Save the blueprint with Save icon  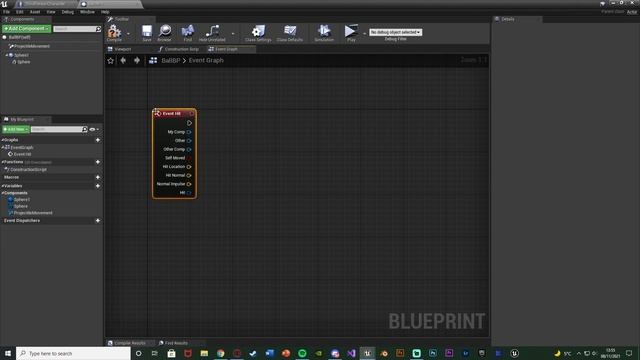click(x=147, y=32)
